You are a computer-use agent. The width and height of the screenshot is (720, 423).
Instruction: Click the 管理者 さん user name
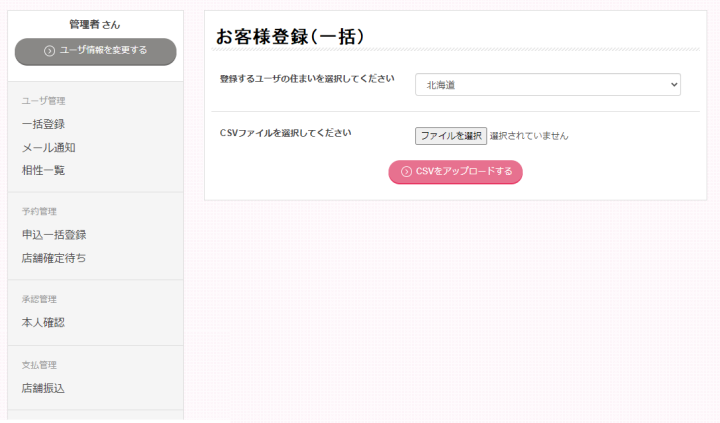click(95, 24)
